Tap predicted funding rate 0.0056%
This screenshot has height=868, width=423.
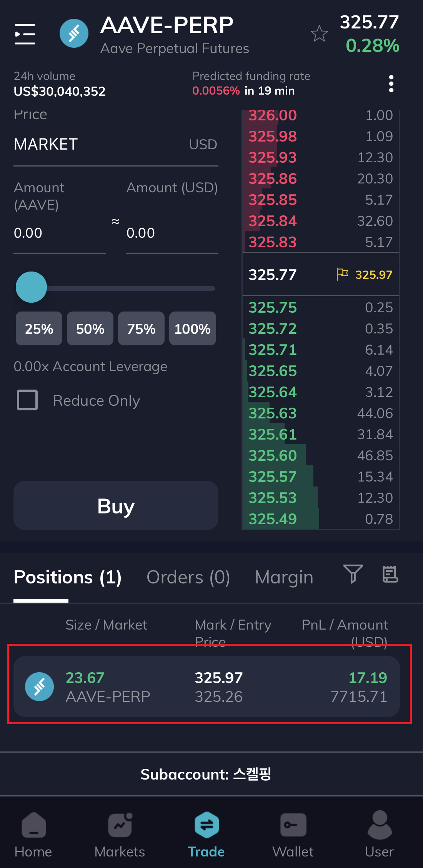(216, 91)
